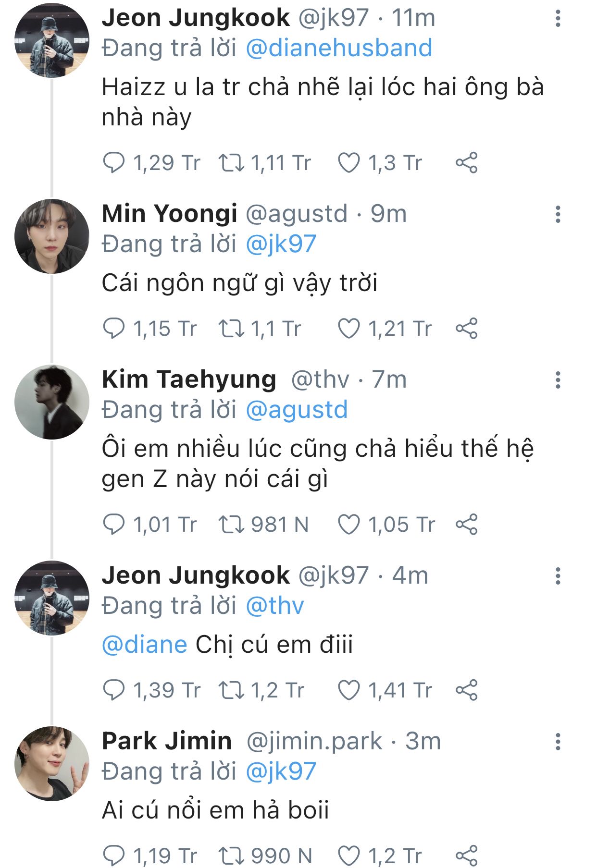Click the @diane mention in Jungkook's tweet

tap(144, 645)
